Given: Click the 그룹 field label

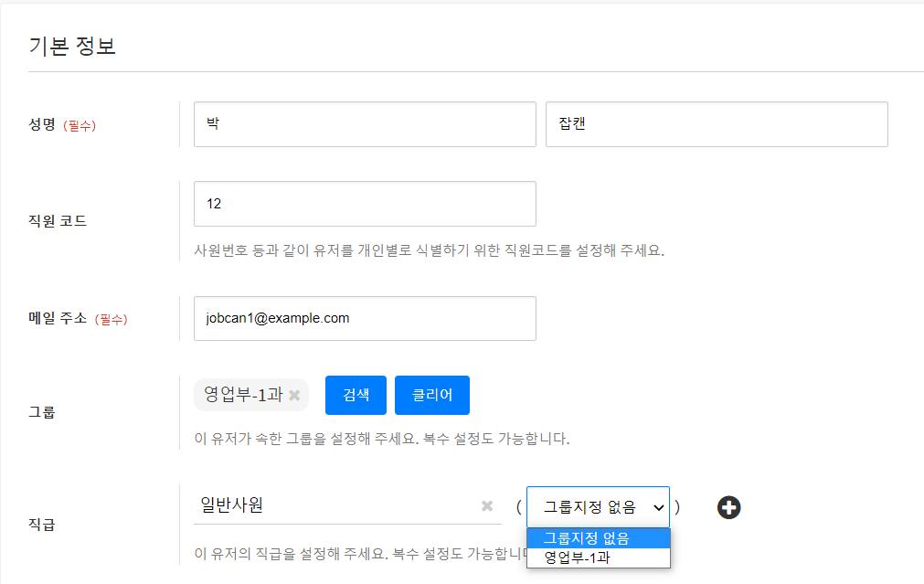Looking at the screenshot, I should (x=42, y=412).
